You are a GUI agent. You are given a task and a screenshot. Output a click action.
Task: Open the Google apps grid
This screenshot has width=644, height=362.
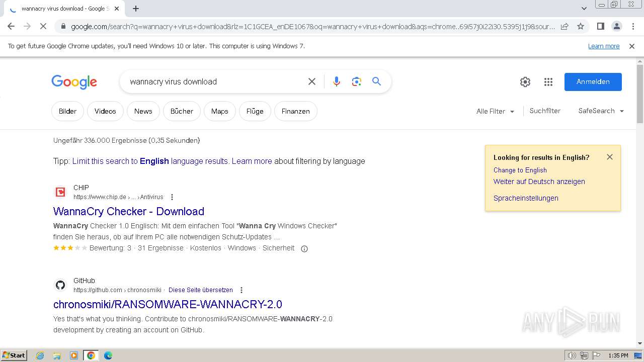[x=548, y=82]
